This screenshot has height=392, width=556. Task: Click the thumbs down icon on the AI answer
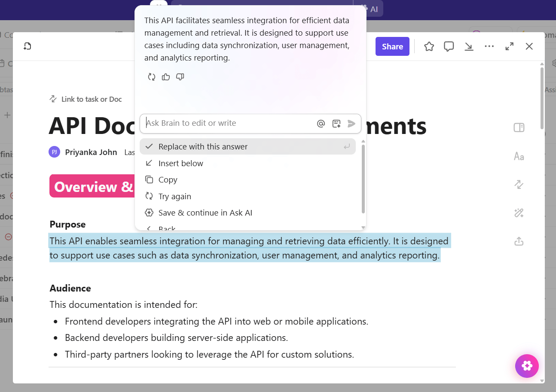[x=180, y=77]
